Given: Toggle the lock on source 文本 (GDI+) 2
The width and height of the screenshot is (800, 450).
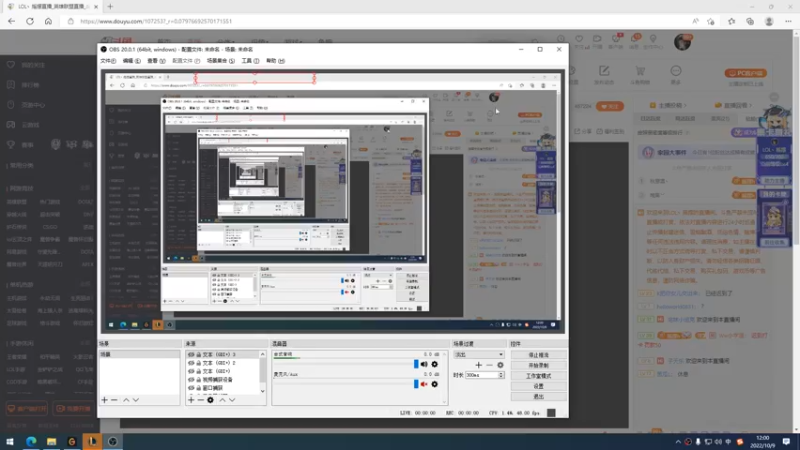Looking at the screenshot, I should pos(198,363).
